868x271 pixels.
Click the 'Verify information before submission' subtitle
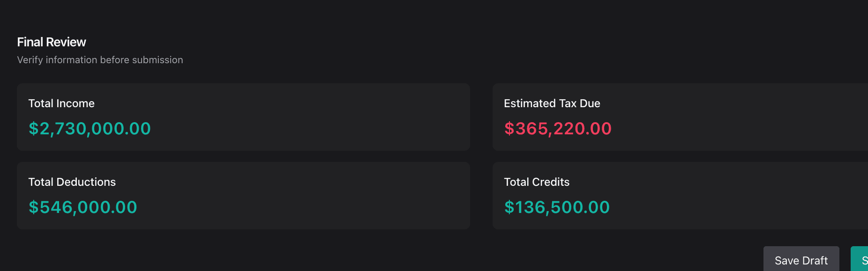(x=100, y=60)
